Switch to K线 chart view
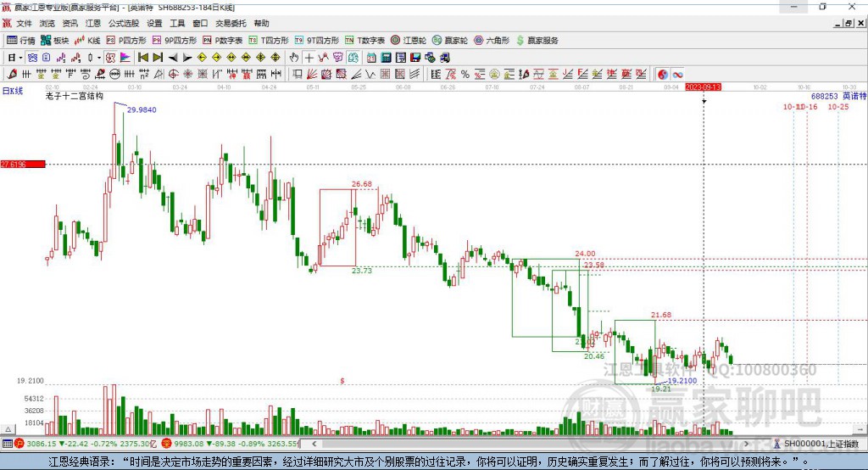Image resolution: width=868 pixels, height=470 pixels. point(87,41)
